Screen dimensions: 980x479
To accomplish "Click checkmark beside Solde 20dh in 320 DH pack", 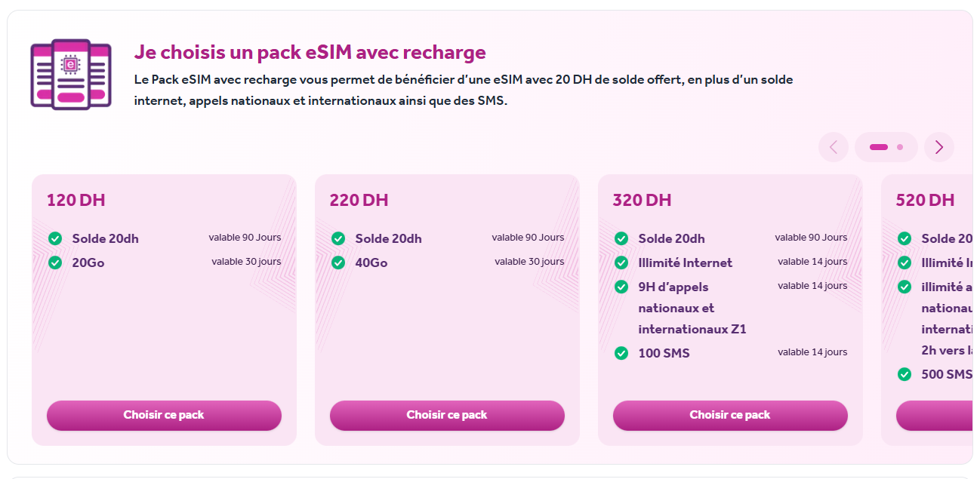I will (x=621, y=238).
